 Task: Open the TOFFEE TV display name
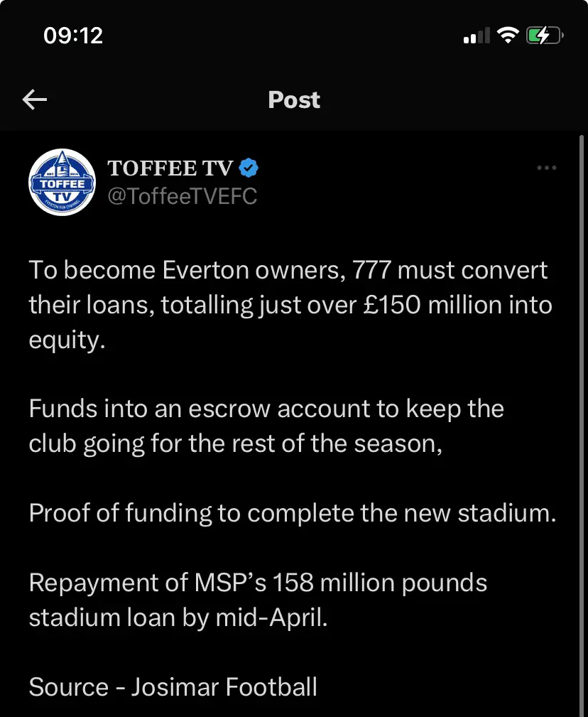point(171,168)
